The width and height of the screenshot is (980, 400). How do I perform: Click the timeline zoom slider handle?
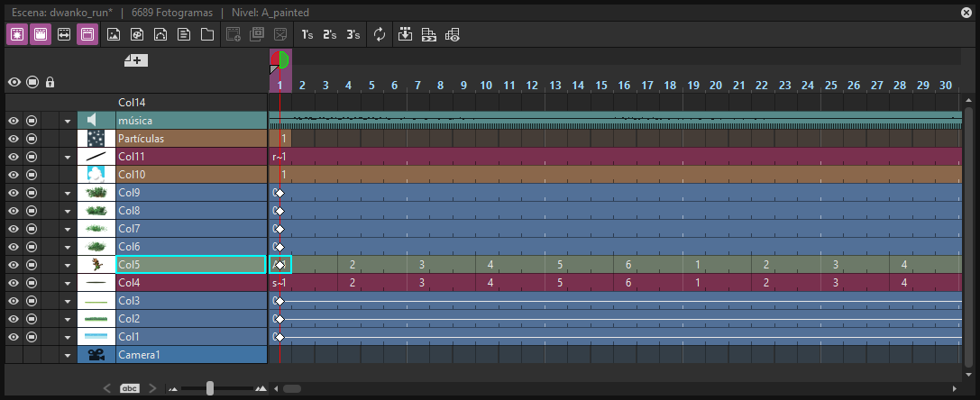pos(210,388)
